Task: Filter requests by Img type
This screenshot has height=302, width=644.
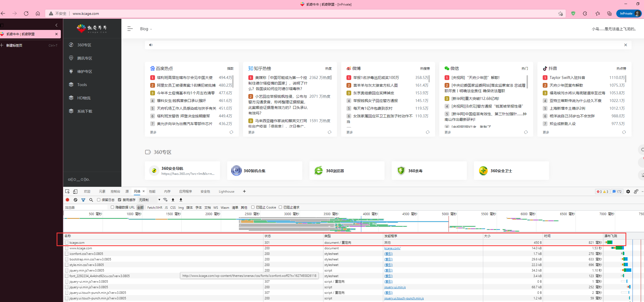Action: tap(181, 207)
